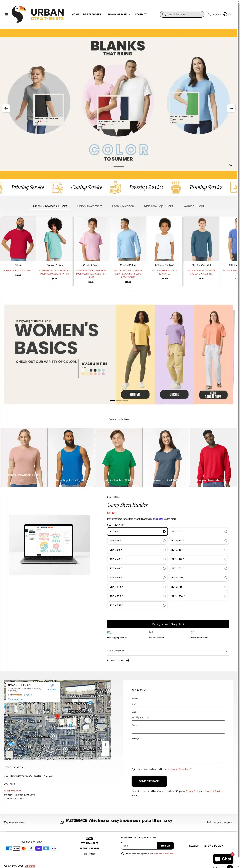Go to next slide with right arrow
The image size is (240, 868).
coord(231,109)
